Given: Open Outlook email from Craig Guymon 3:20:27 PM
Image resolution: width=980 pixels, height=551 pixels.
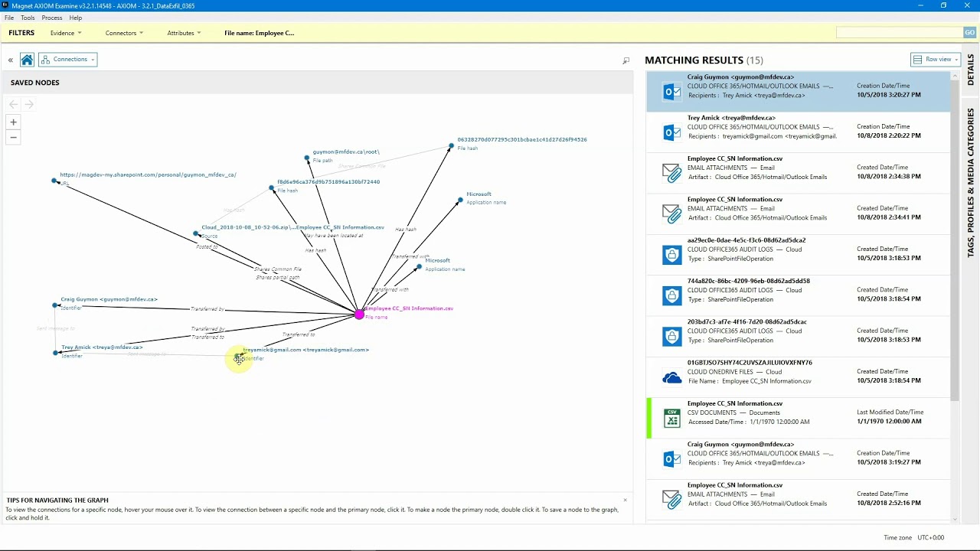Looking at the screenshot, I should tap(798, 92).
